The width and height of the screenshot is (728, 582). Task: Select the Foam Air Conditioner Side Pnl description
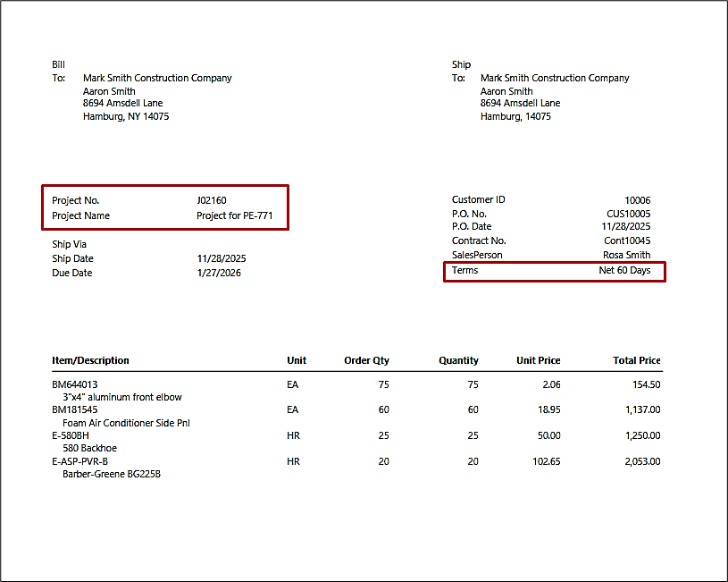click(126, 423)
